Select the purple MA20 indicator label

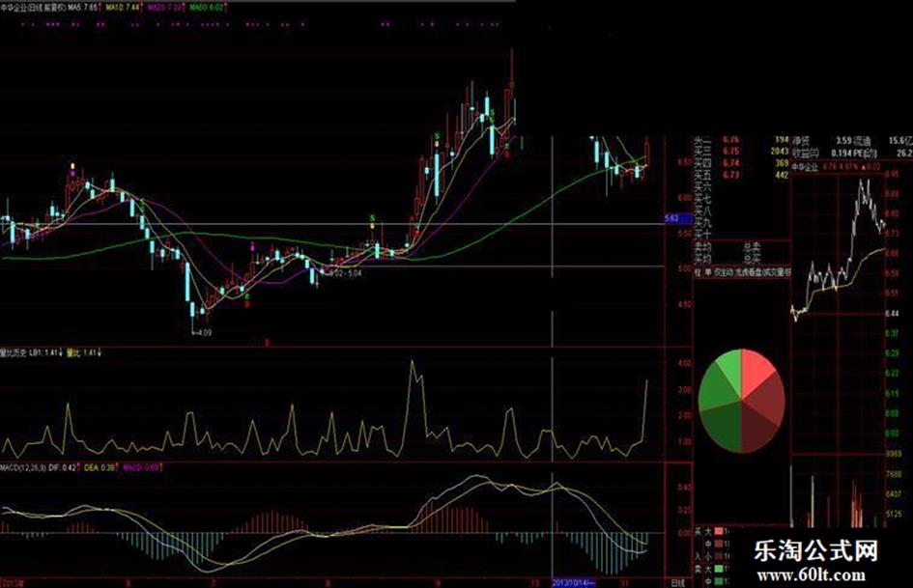(165, 8)
